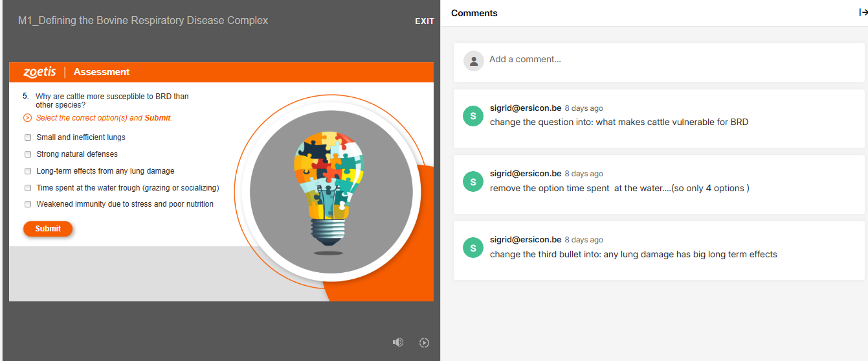Select 'Long-term effects from any lung damage'
The width and height of the screenshot is (868, 361).
pos(28,171)
